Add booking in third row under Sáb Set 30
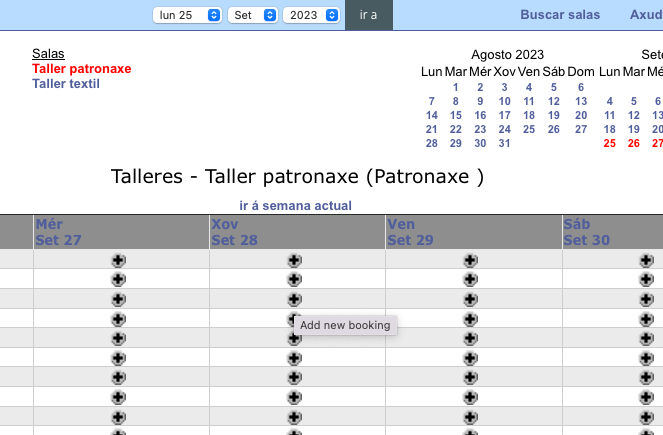663x435 pixels. 646,299
